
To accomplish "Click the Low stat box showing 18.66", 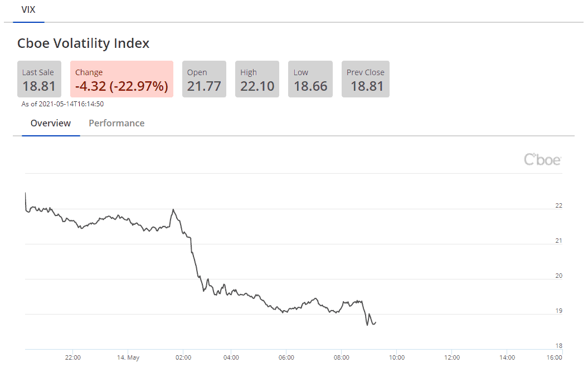I will [310, 79].
